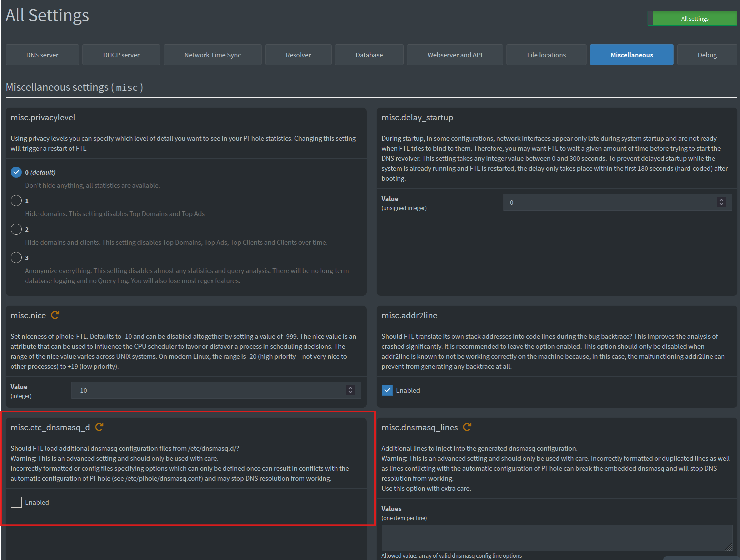The height and width of the screenshot is (560, 740).
Task: Choose privacy level 1 to hide domains
Action: coord(16,200)
